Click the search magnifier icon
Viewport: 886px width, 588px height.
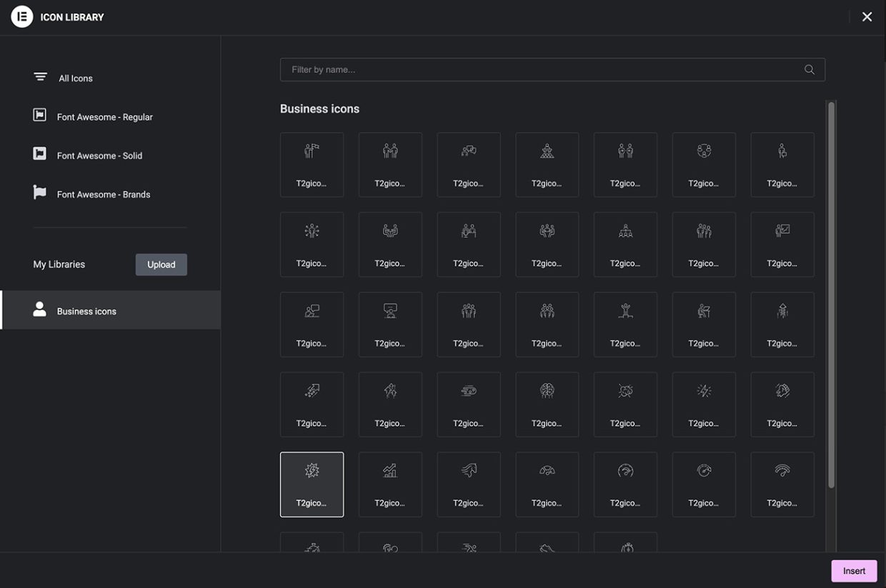click(x=810, y=69)
